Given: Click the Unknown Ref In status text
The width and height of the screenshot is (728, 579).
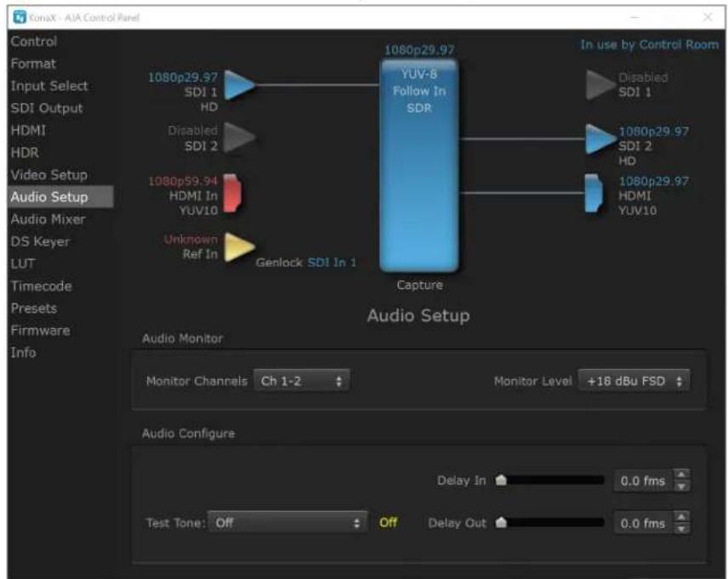Looking at the screenshot, I should [191, 239].
